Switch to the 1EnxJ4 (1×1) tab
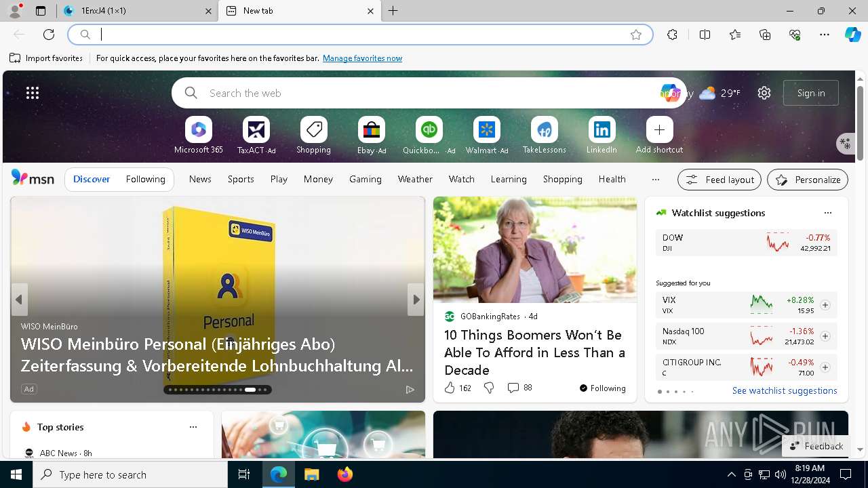 [136, 11]
